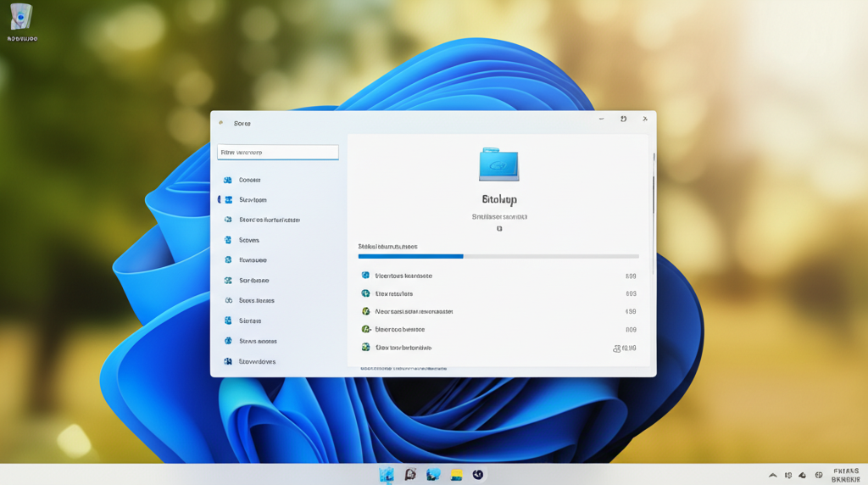
Task: Click the blue icon of the first list row
Action: (x=365, y=276)
